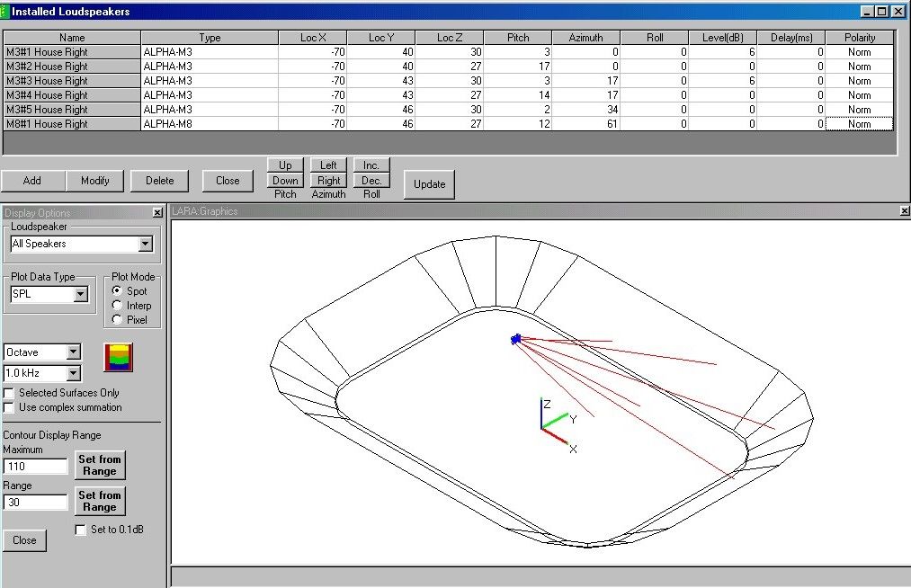Close the Display Options panel

pos(157,213)
